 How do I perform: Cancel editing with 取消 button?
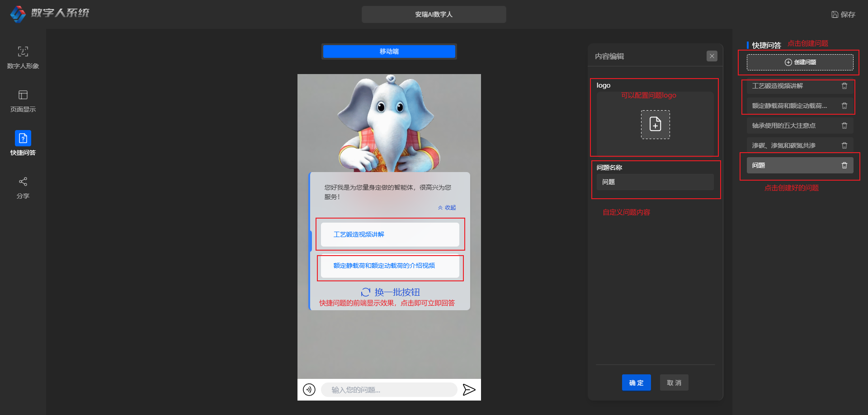[674, 382]
